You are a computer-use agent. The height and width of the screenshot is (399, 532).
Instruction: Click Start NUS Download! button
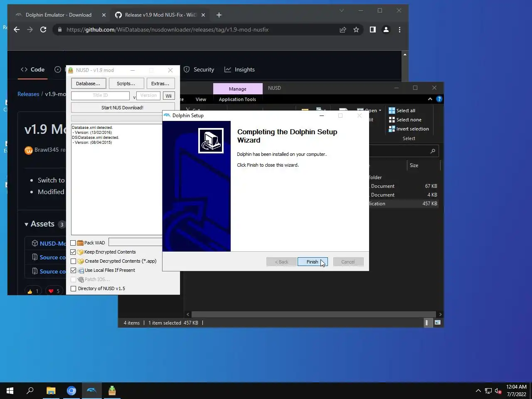click(x=122, y=108)
